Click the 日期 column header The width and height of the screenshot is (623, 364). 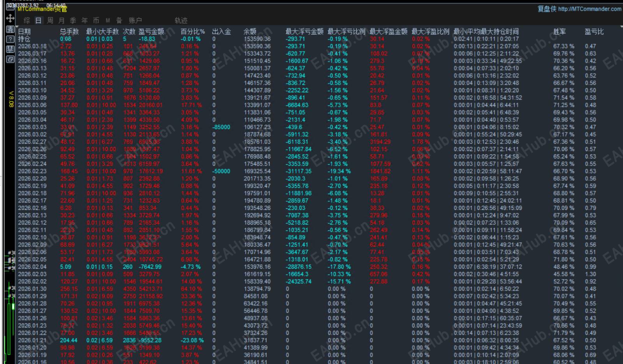coord(24,32)
